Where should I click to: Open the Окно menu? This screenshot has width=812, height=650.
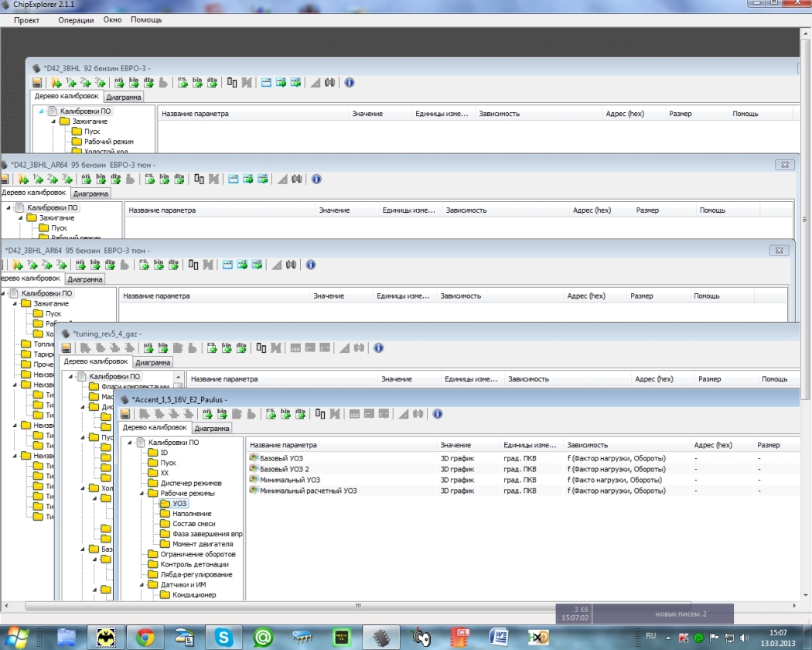[112, 19]
